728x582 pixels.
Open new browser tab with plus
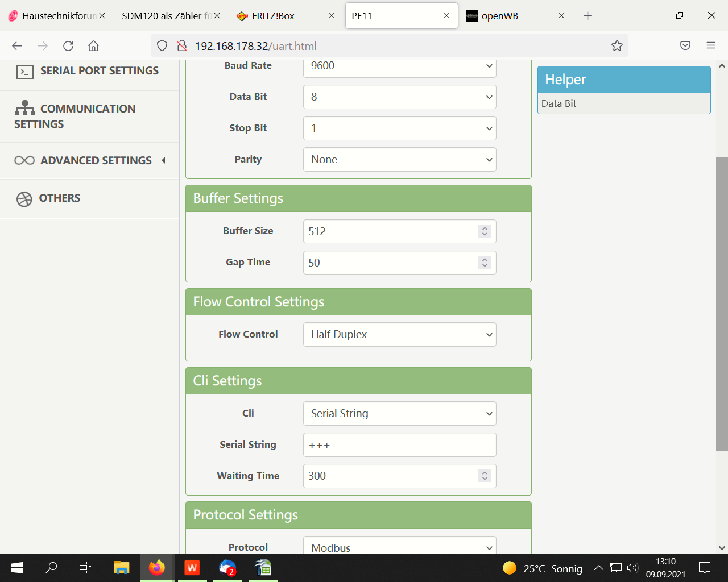pos(588,16)
